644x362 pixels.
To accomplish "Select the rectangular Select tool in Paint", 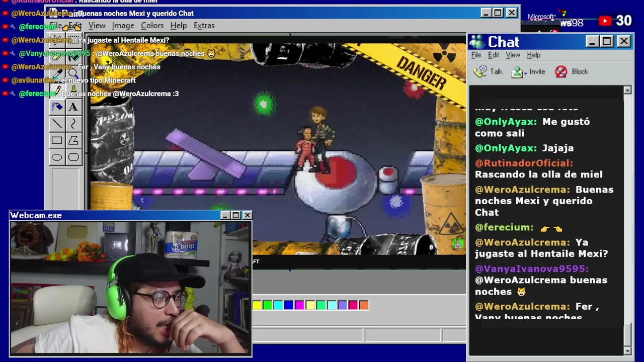I will [x=73, y=40].
